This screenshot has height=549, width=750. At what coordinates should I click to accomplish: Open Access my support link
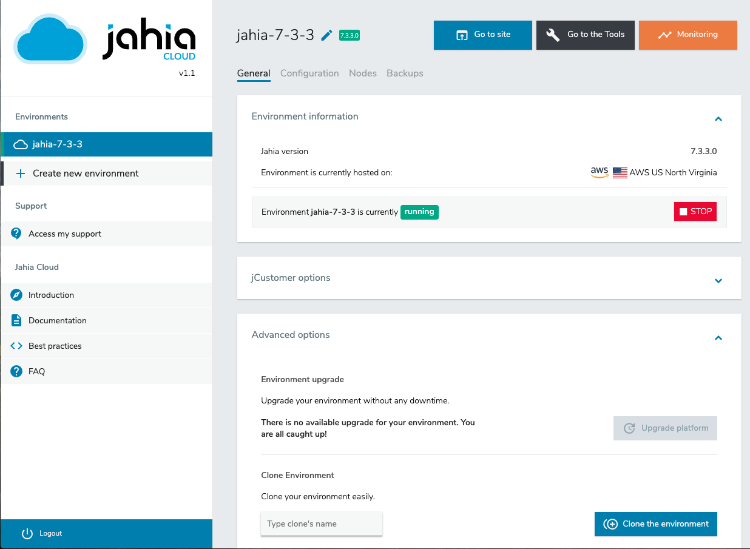tap(106, 234)
